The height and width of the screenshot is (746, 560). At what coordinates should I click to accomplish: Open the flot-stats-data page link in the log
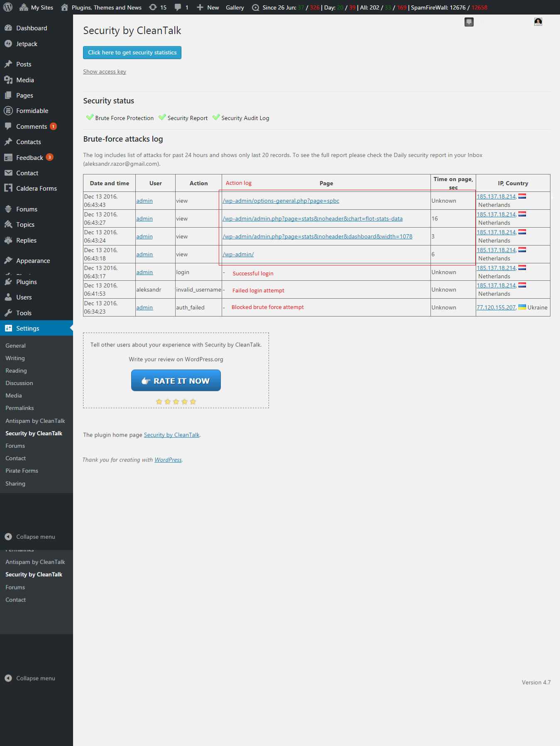[313, 218]
